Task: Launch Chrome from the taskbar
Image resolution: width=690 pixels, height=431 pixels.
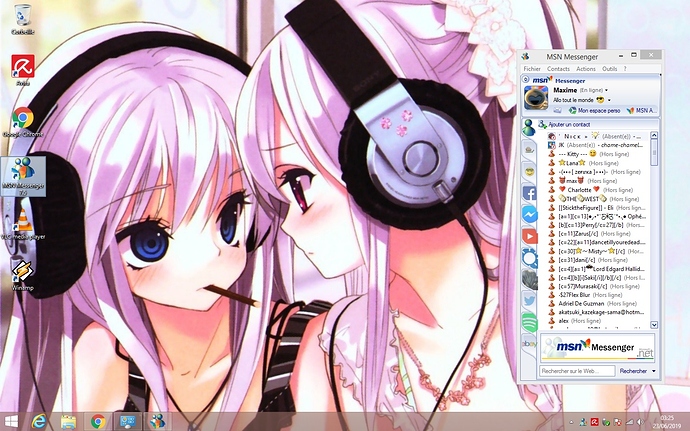Action: pyautogui.click(x=98, y=422)
